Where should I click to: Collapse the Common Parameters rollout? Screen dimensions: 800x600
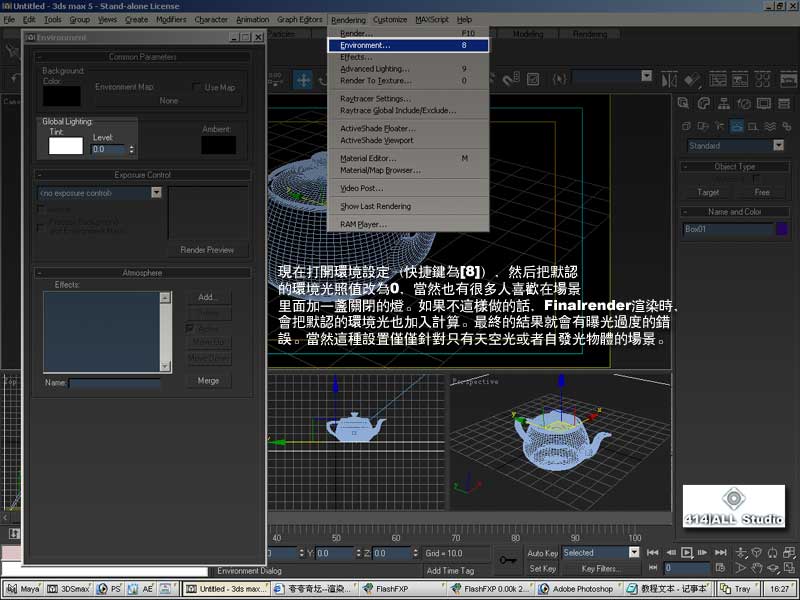pos(142,57)
